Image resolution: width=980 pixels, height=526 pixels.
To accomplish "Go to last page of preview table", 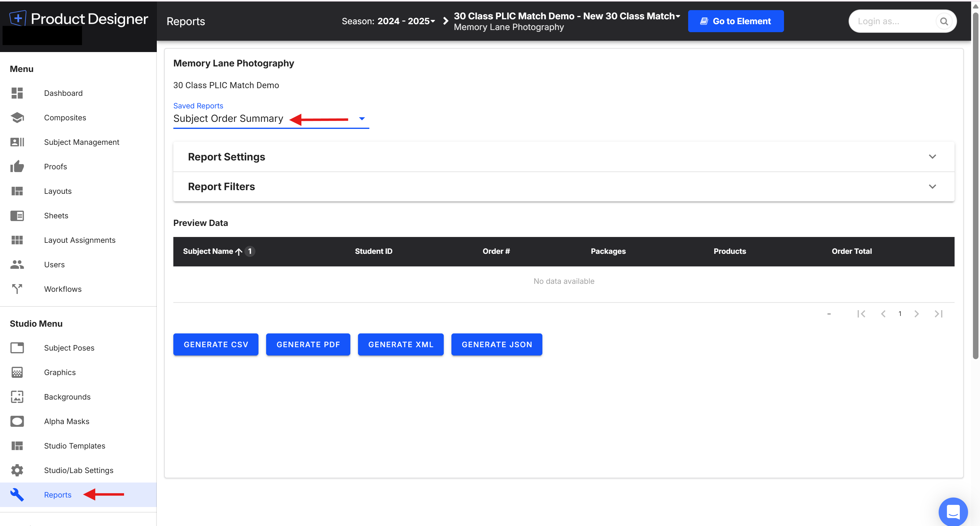I will (x=939, y=314).
